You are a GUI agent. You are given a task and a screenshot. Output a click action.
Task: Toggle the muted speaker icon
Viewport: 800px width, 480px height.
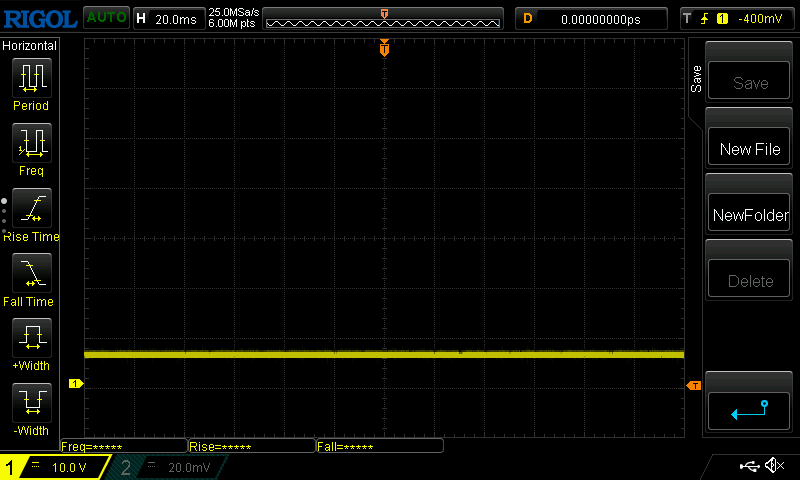[774, 465]
